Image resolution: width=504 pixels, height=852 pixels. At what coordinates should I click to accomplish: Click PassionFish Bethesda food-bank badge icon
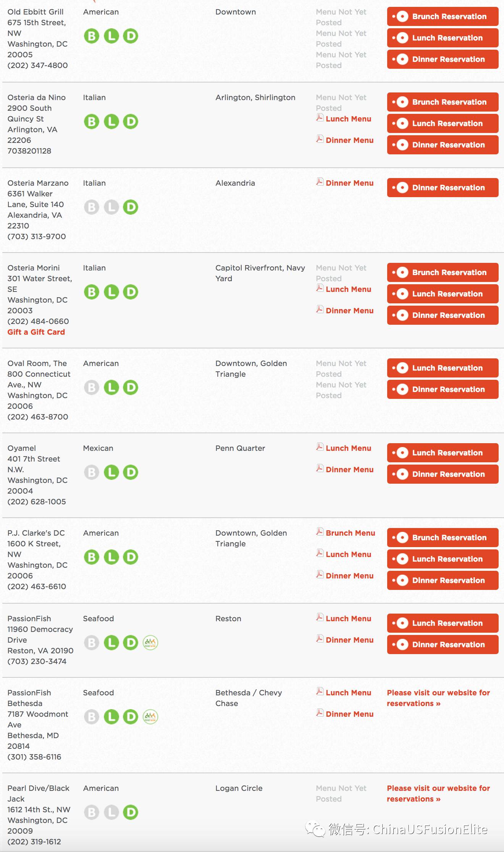pyautogui.click(x=150, y=717)
